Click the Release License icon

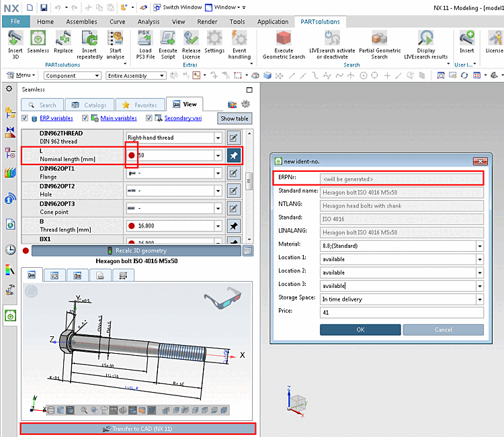coord(191,39)
